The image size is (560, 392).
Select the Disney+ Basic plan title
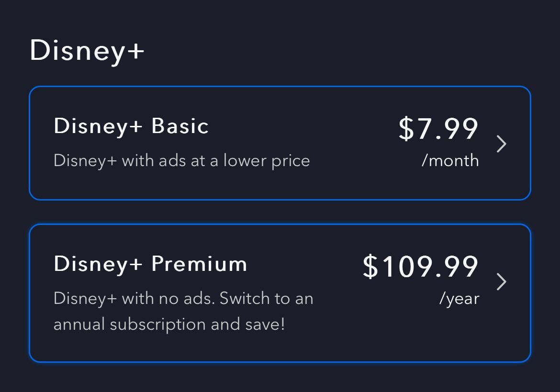131,126
